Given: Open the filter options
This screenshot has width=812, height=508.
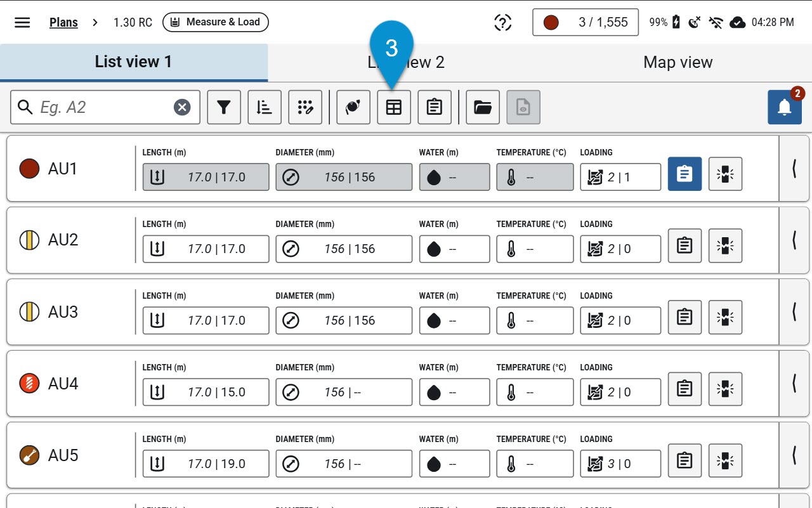Looking at the screenshot, I should click(224, 107).
